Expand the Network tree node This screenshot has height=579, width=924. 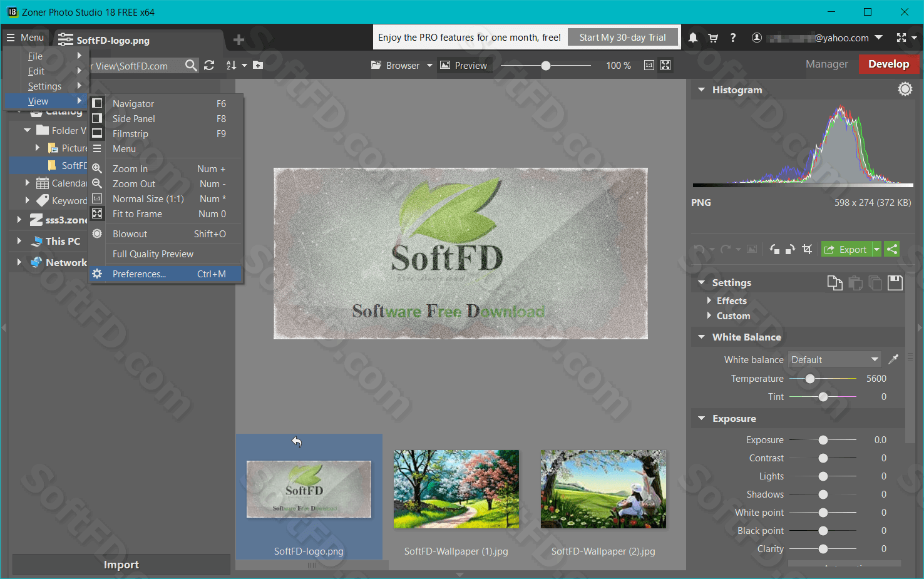coord(19,262)
